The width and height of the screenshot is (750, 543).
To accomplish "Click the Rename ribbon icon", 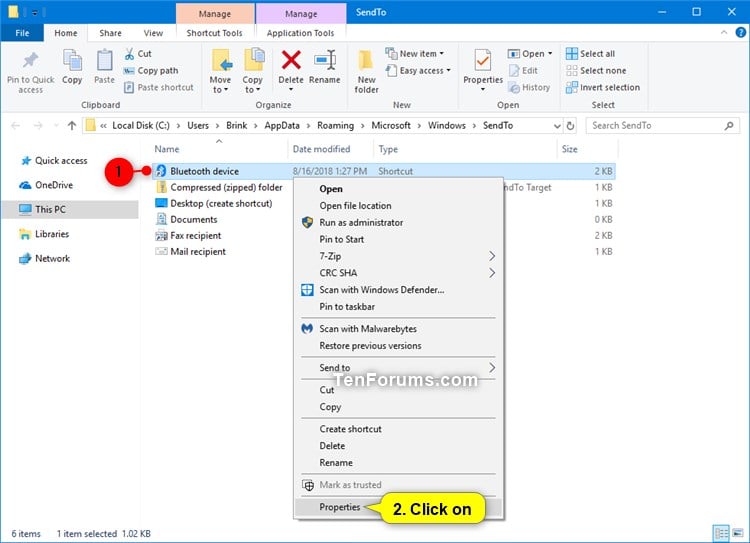I will pyautogui.click(x=325, y=60).
